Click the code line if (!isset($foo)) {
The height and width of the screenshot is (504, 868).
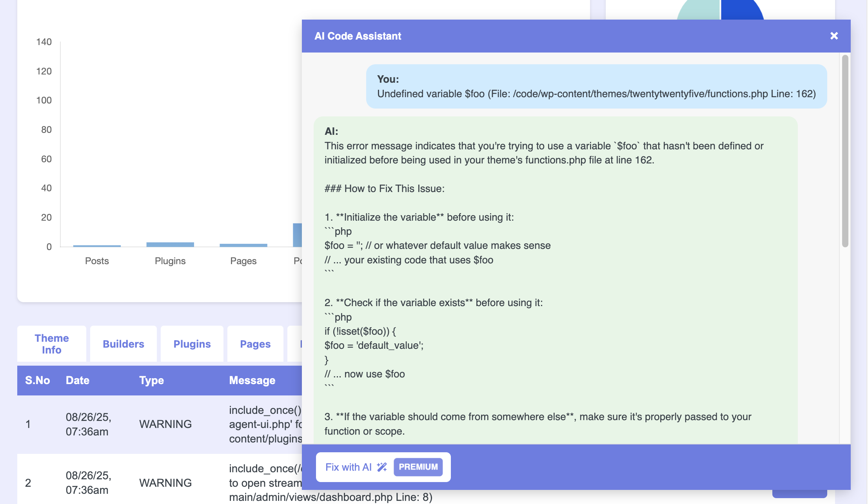[x=360, y=331]
